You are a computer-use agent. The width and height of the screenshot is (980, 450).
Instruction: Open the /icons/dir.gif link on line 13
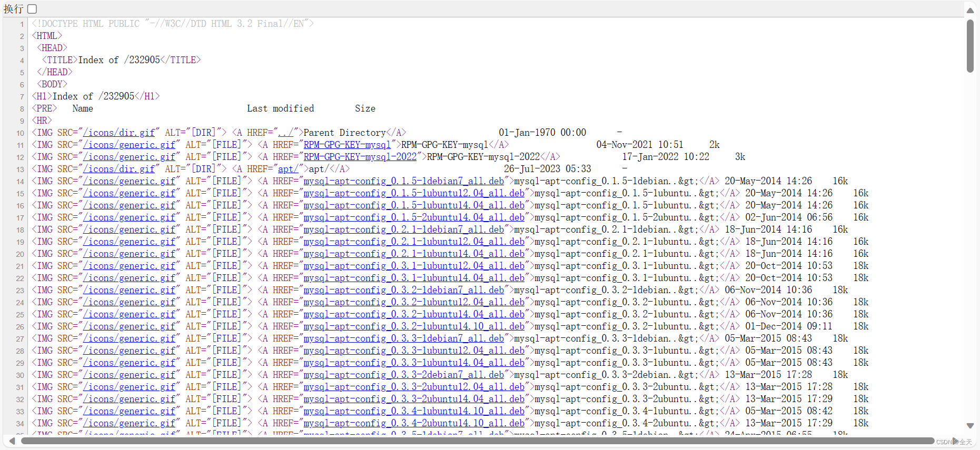coord(119,169)
